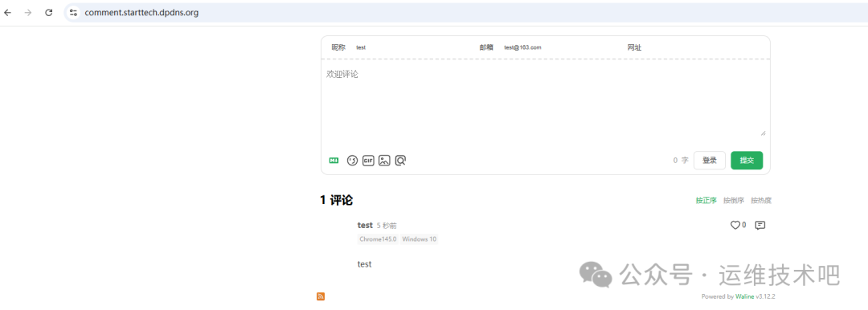Click the browser back arrow
Image resolution: width=868 pixels, height=310 pixels.
pyautogui.click(x=8, y=12)
